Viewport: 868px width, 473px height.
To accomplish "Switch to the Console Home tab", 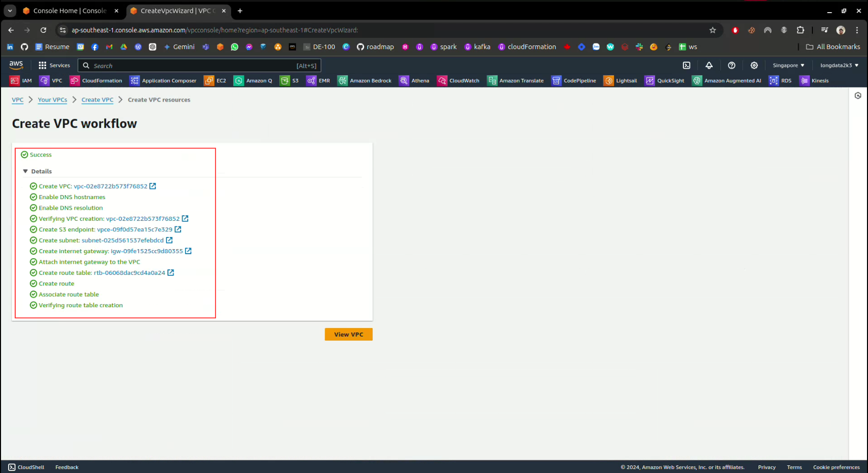I will (x=69, y=11).
